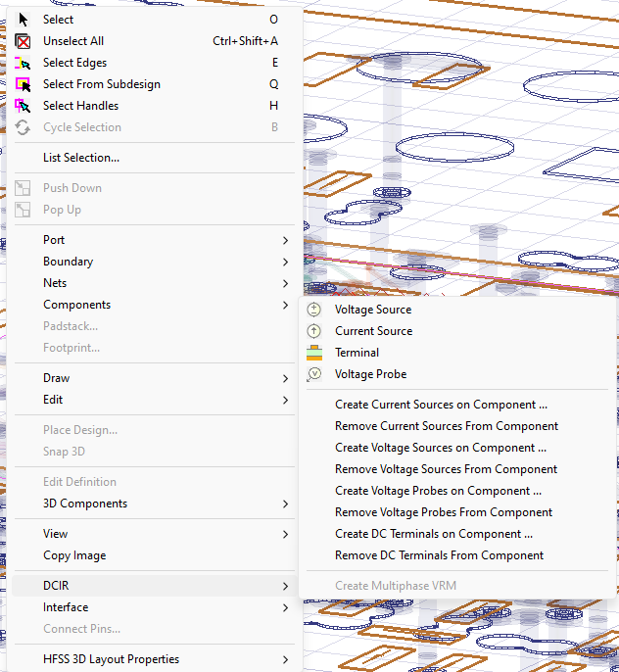Screen dimensions: 619x672
Task: Choose Select Handles menu entry
Action: click(154, 106)
